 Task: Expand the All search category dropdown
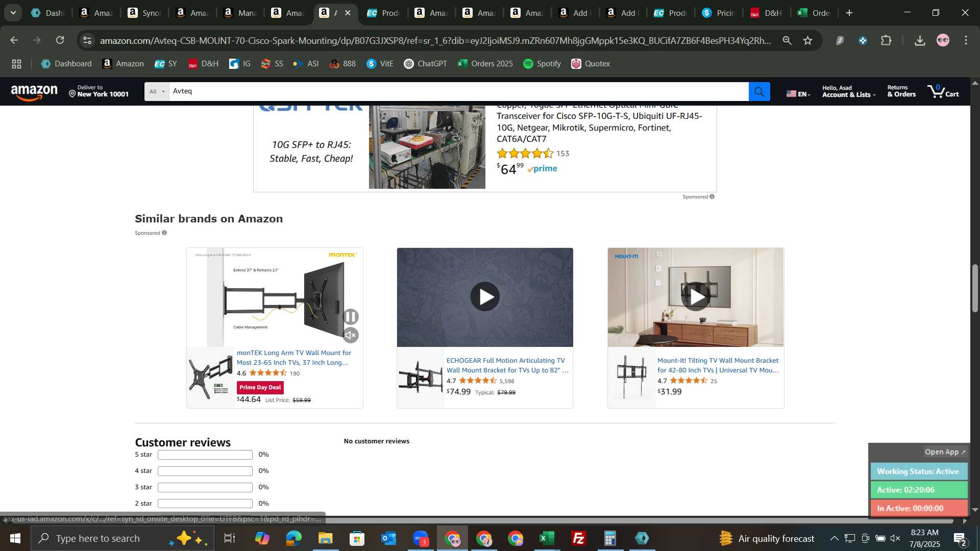(157, 92)
